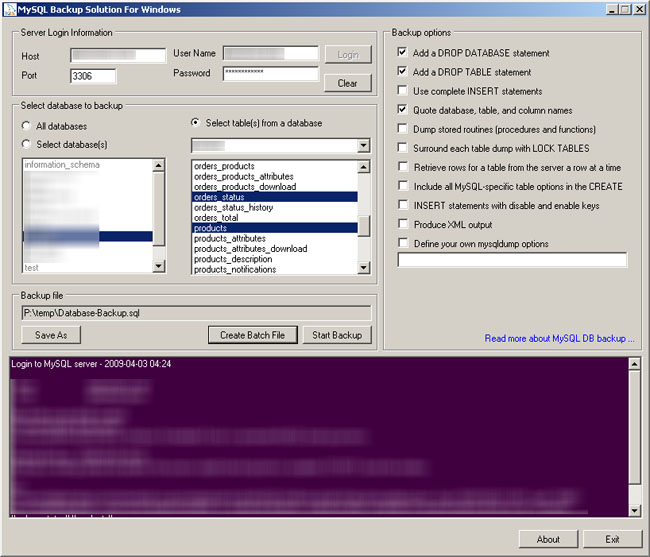This screenshot has width=650, height=557.
Task: Select products_attributes_download table
Action: (x=274, y=249)
